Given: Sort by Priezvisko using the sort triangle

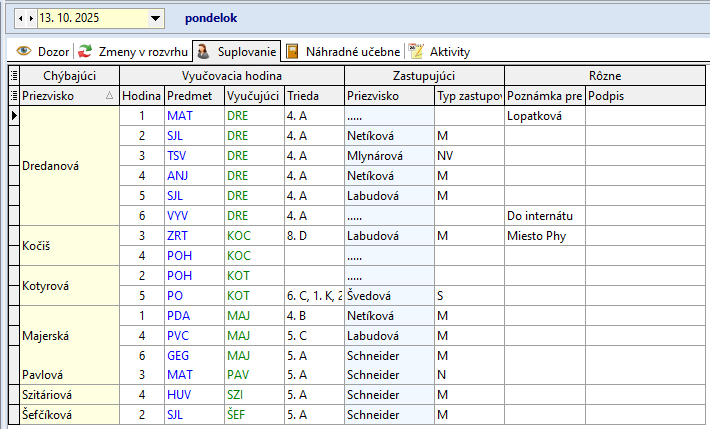Looking at the screenshot, I should (109, 96).
